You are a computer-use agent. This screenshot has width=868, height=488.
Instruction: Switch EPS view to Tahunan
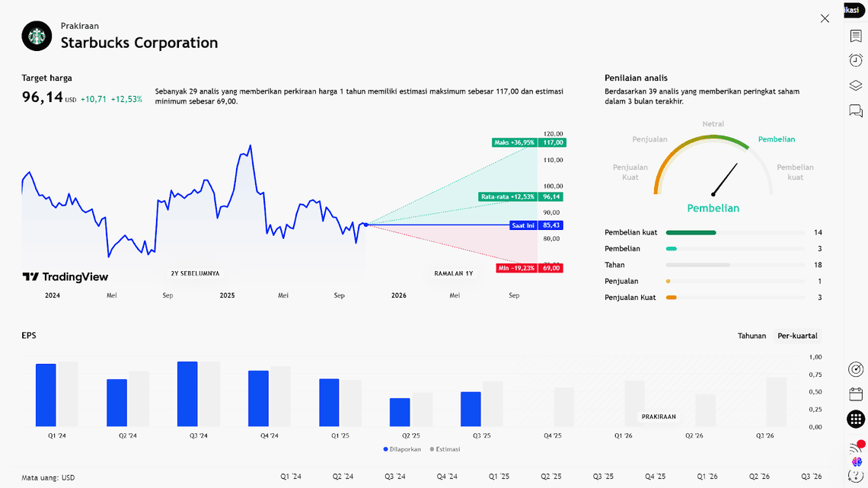click(x=752, y=336)
